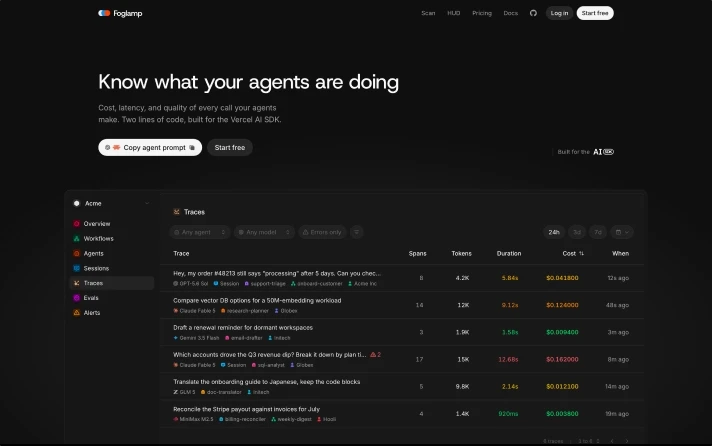Go to the previous page arrow
Image resolution: width=712 pixels, height=446 pixels.
point(612,441)
